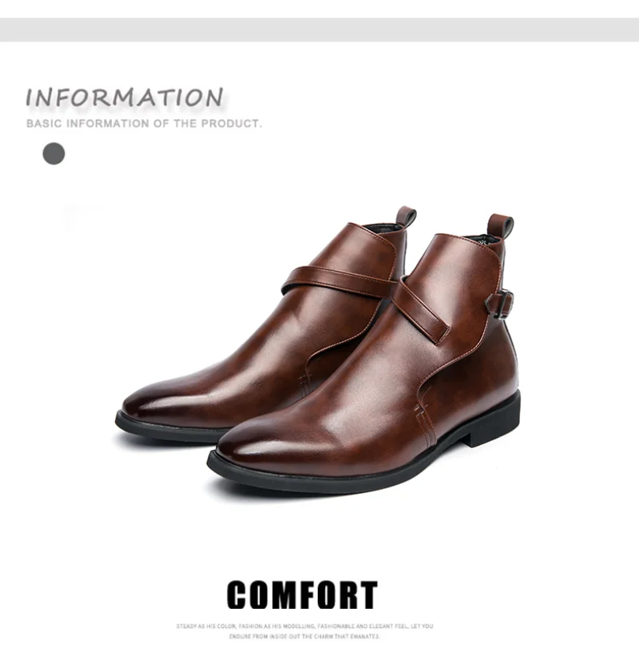Click the light gray banner bar at the top

tap(319, 30)
